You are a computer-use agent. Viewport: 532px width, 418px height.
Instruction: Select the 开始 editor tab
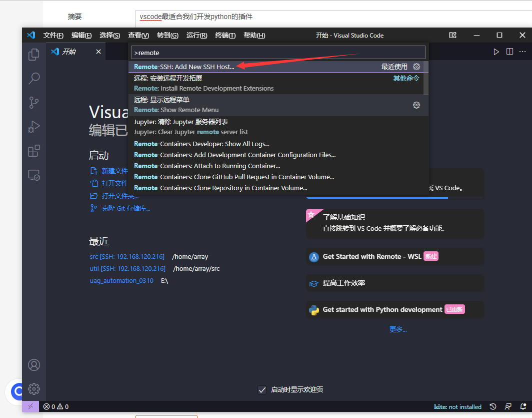(x=75, y=52)
